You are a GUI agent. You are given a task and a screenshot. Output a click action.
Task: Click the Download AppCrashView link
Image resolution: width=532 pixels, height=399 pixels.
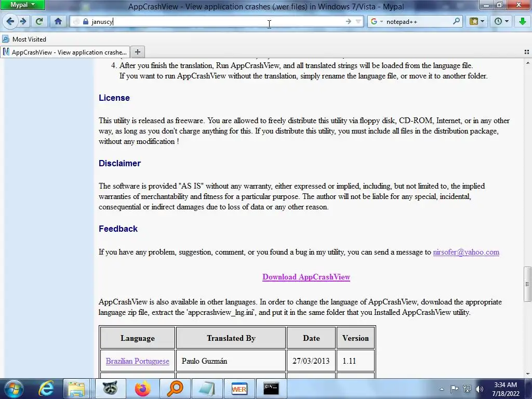click(x=306, y=277)
